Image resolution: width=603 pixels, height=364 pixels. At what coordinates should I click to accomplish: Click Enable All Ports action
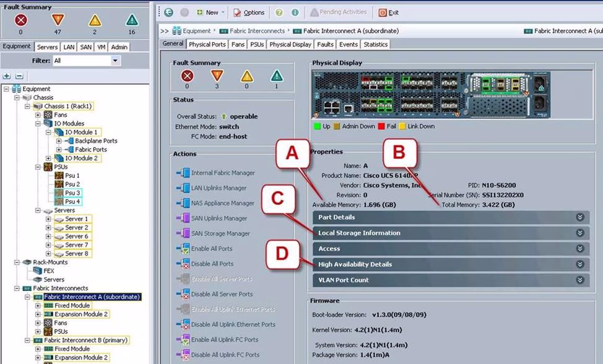tap(212, 249)
